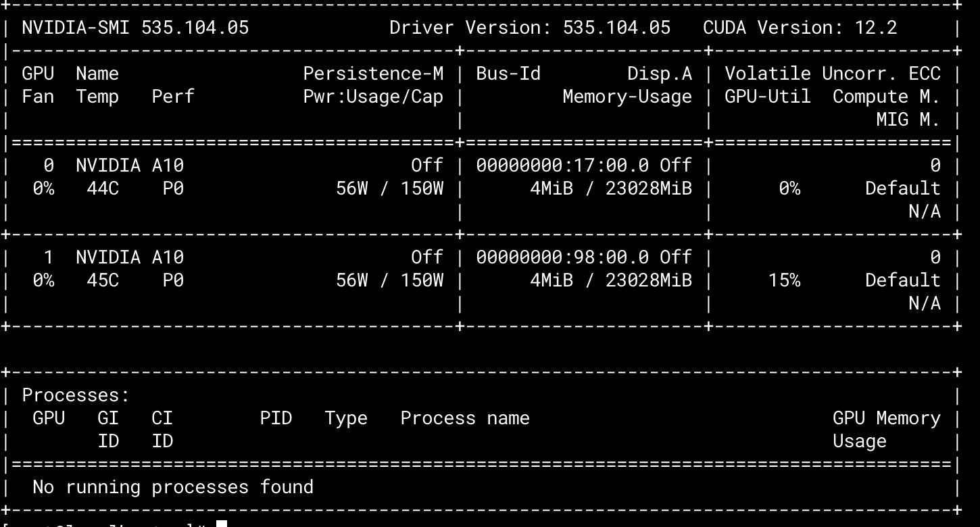
Task: Click the "GPU Memory" header in Processes table
Action: pos(887,418)
